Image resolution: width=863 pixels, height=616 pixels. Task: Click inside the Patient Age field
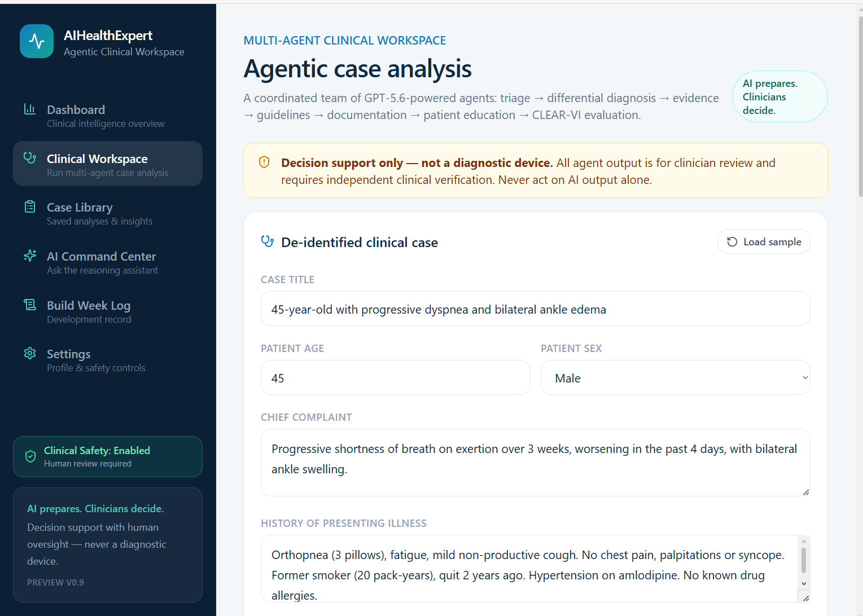pos(395,377)
